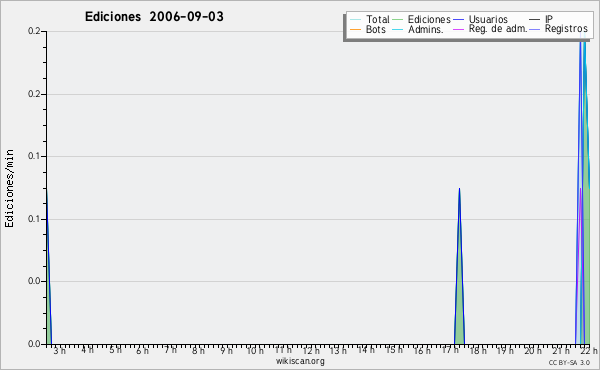The height and width of the screenshot is (370, 600).
Task: Click the magenta Reg. de adm. line swatch
Action: (x=458, y=29)
